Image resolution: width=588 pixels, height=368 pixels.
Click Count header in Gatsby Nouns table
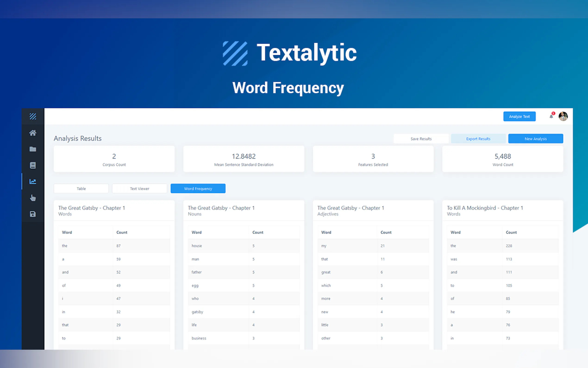(258, 232)
